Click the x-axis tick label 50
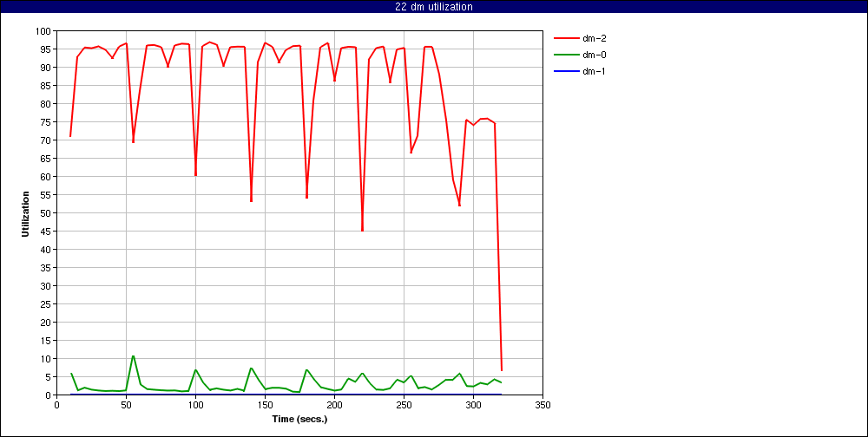This screenshot has width=868, height=437. point(126,405)
